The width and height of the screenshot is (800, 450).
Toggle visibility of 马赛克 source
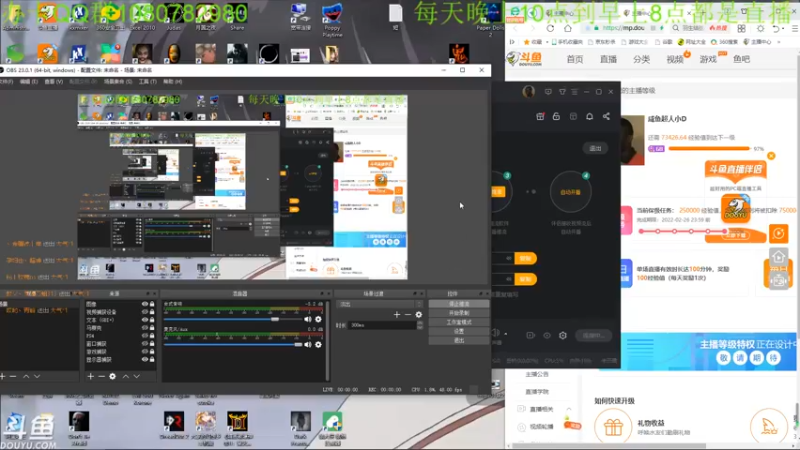[x=144, y=328]
